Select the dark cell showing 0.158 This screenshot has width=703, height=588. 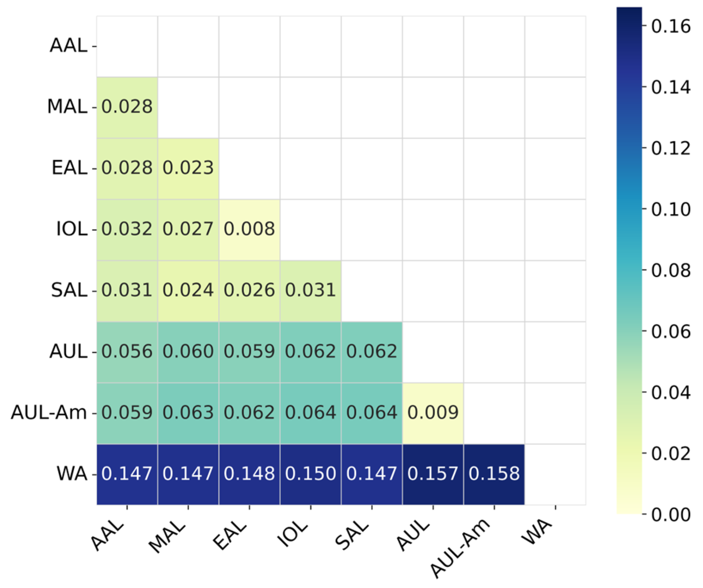pos(494,474)
